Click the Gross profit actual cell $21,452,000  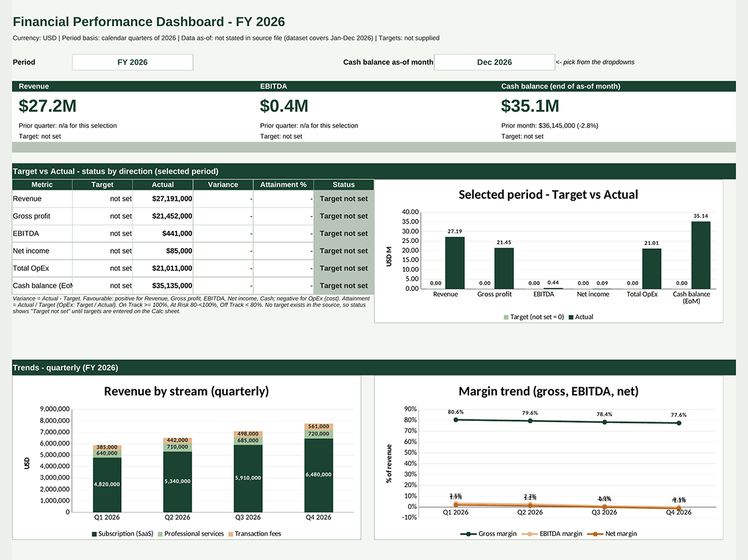(x=163, y=216)
